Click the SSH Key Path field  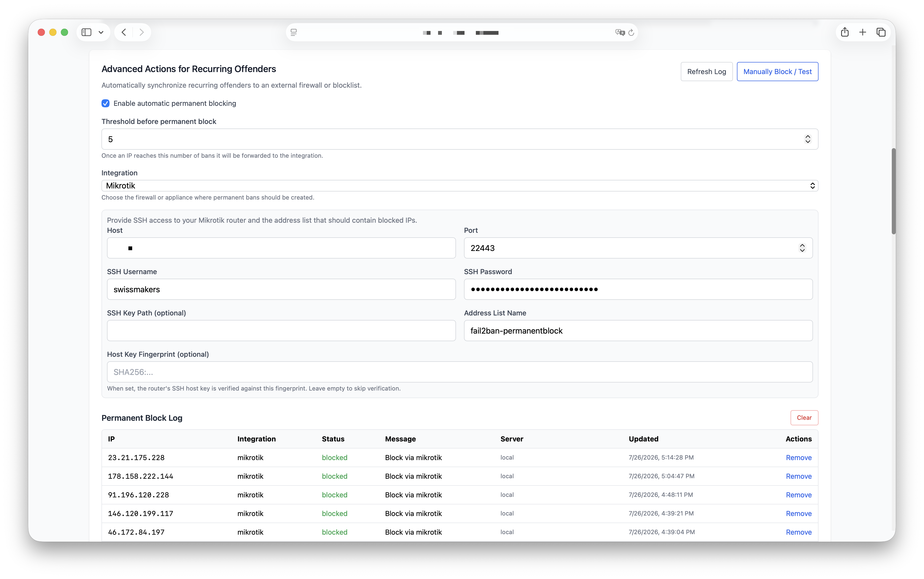tap(281, 331)
